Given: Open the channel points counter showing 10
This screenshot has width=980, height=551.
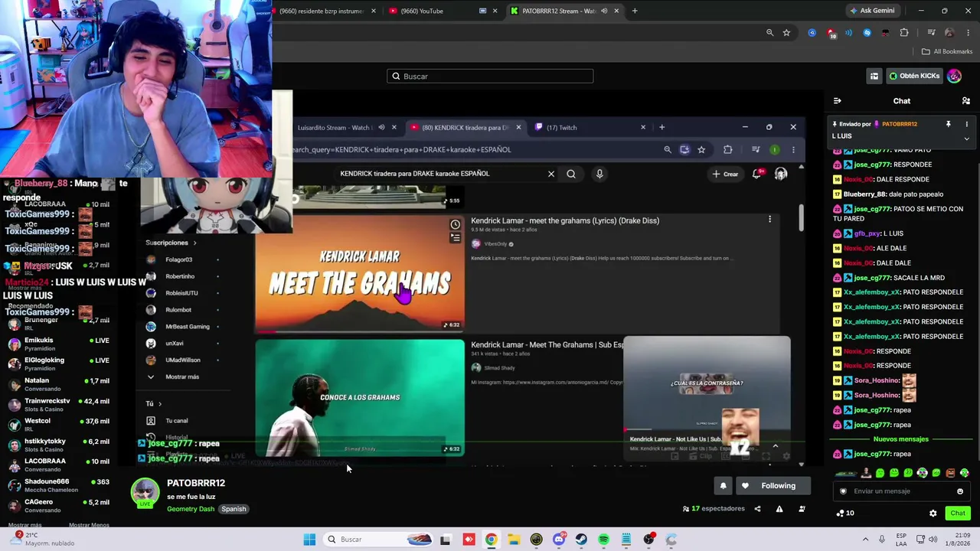Looking at the screenshot, I should tap(845, 514).
